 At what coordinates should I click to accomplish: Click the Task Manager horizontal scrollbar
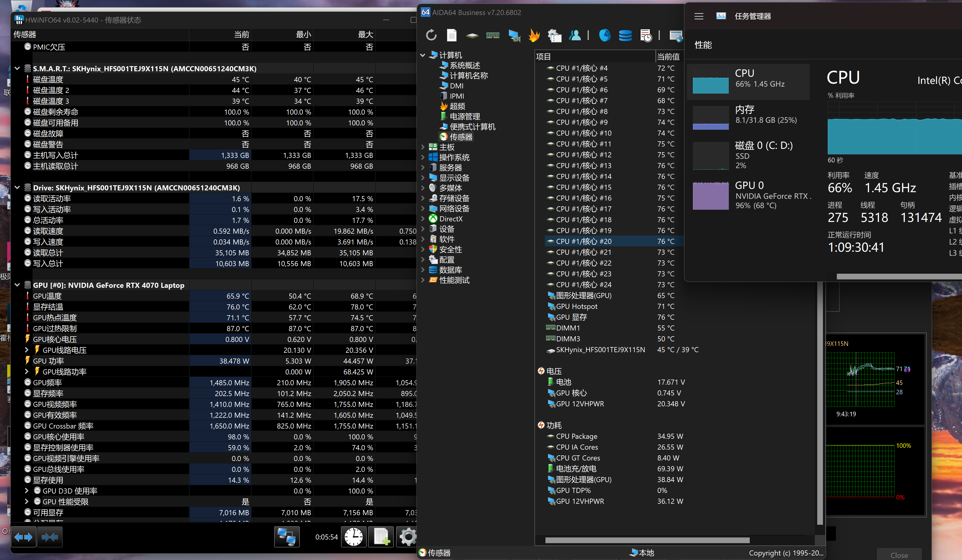pos(899,276)
